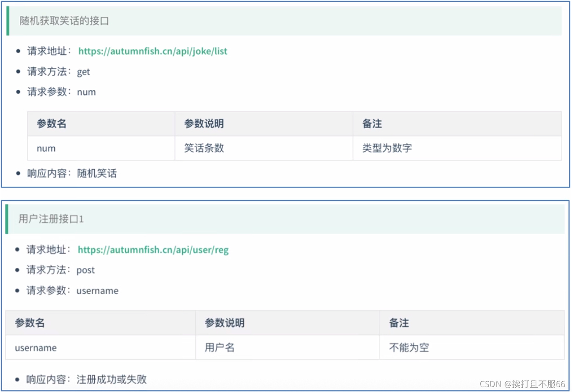Click 请求地址 label in joke section

tap(49, 51)
